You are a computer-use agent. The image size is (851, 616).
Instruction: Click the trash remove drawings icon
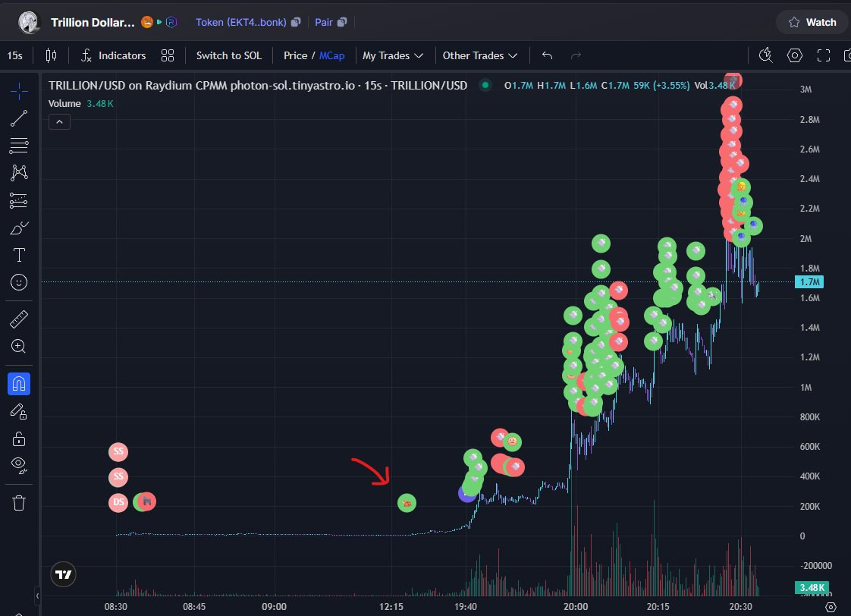pyautogui.click(x=19, y=503)
